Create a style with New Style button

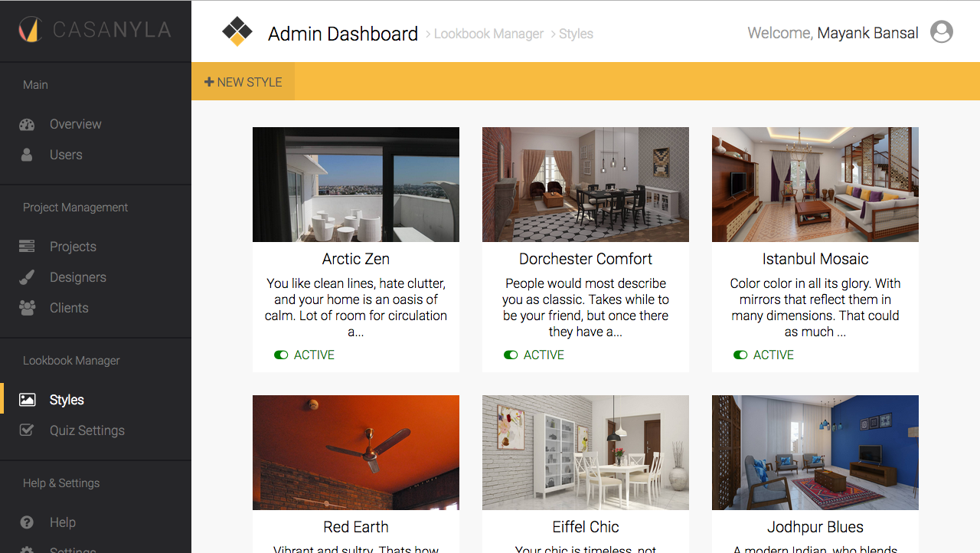coord(243,82)
